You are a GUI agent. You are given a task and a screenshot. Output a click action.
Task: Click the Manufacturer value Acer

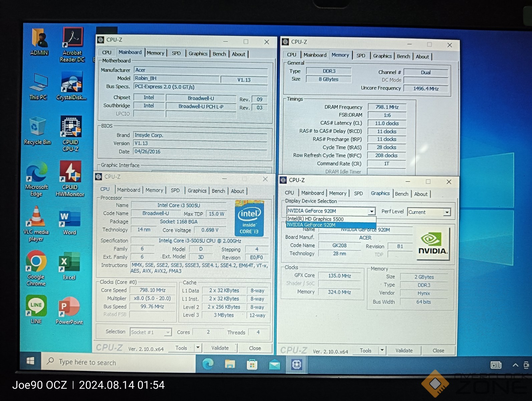pyautogui.click(x=201, y=70)
